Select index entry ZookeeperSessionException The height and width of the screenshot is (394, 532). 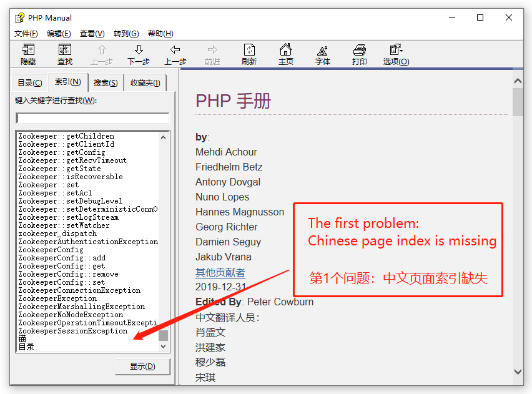[x=72, y=331]
